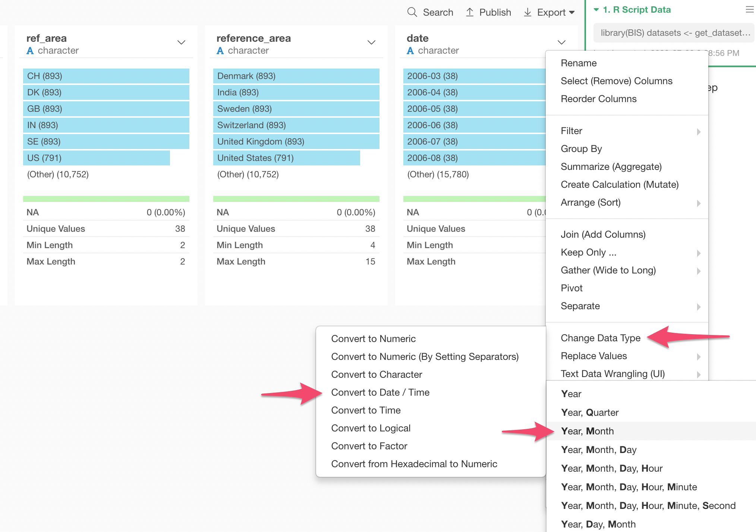Viewport: 756px width, 532px height.
Task: Expand the Filter submenu arrow
Action: pos(699,132)
